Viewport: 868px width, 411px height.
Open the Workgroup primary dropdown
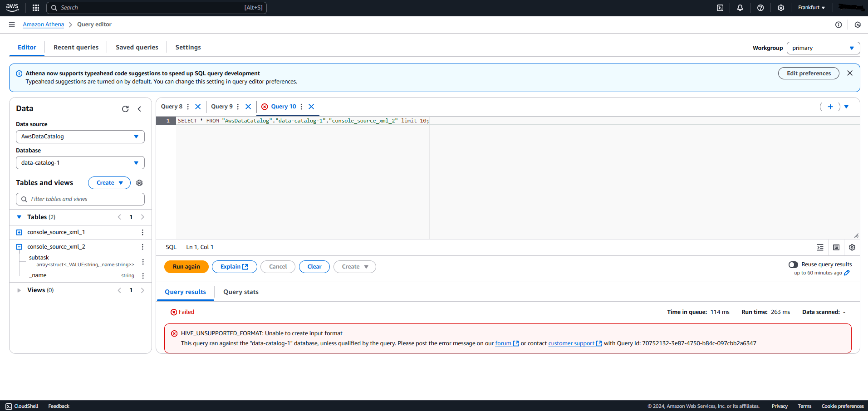pyautogui.click(x=823, y=48)
